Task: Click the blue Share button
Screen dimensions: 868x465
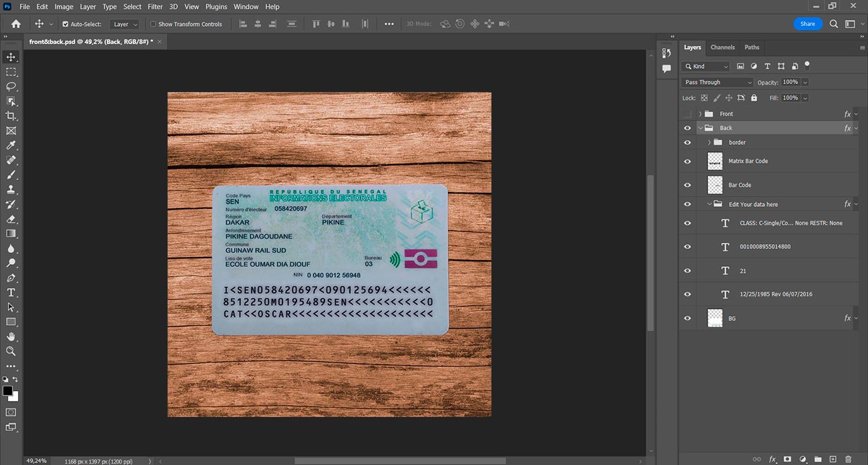Action: [808, 23]
